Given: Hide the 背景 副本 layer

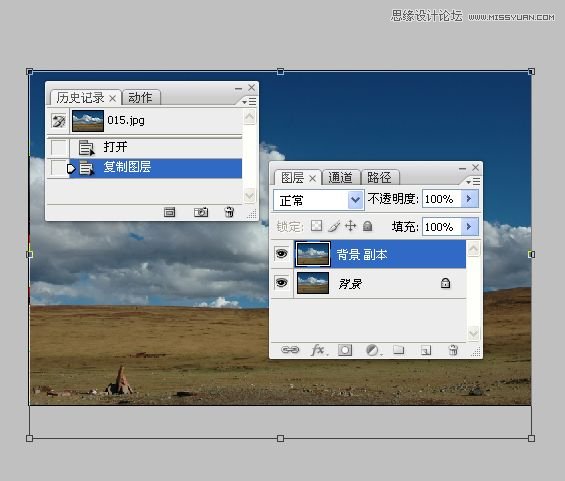Looking at the screenshot, I should coord(281,254).
